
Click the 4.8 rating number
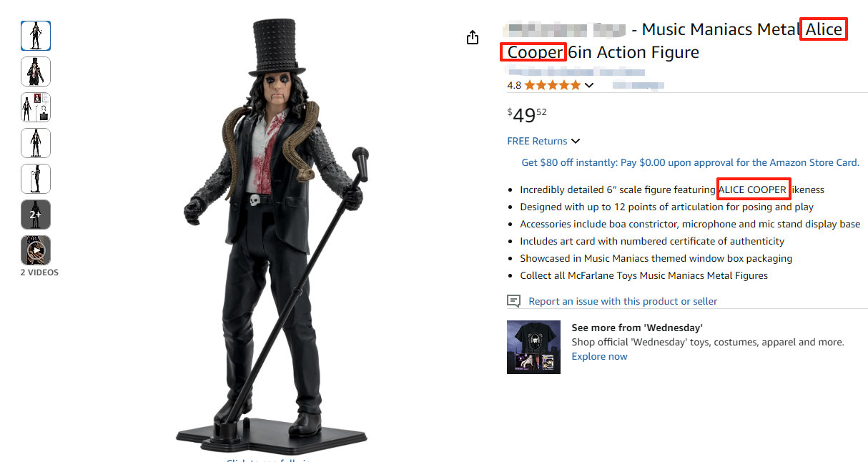514,85
